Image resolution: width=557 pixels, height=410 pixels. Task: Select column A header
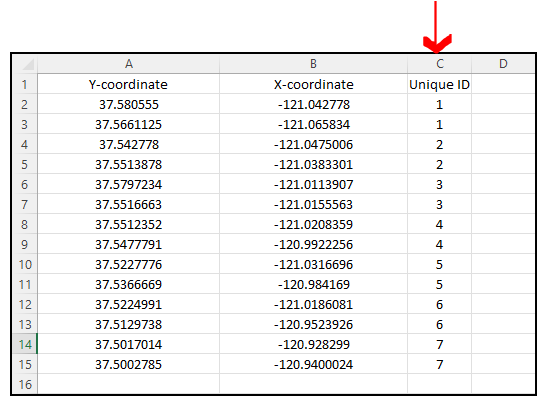click(x=129, y=64)
